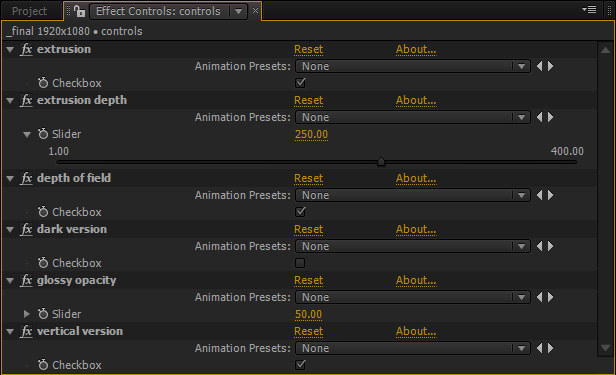Open Animation Presets dropdown for depth of field
Image resolution: width=616 pixels, height=375 pixels.
click(413, 195)
